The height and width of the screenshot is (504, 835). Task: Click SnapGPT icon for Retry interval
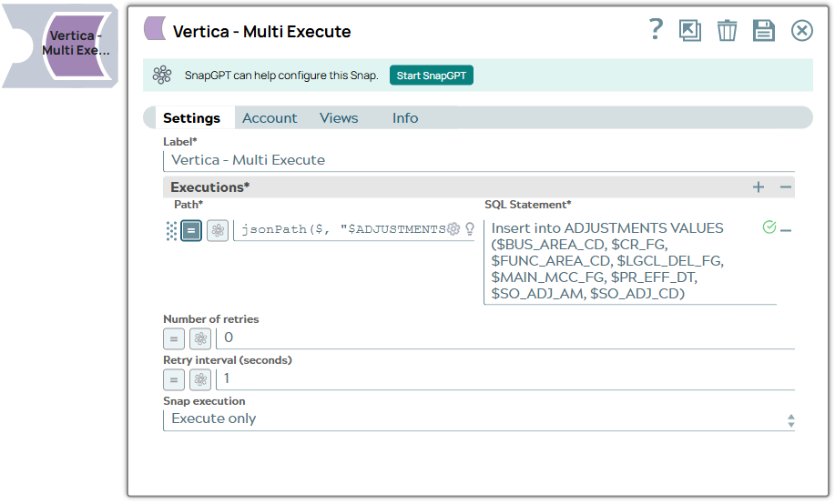[200, 380]
